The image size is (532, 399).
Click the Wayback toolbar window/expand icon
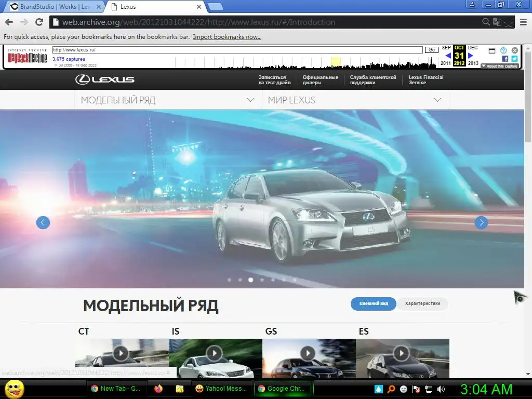tap(492, 50)
